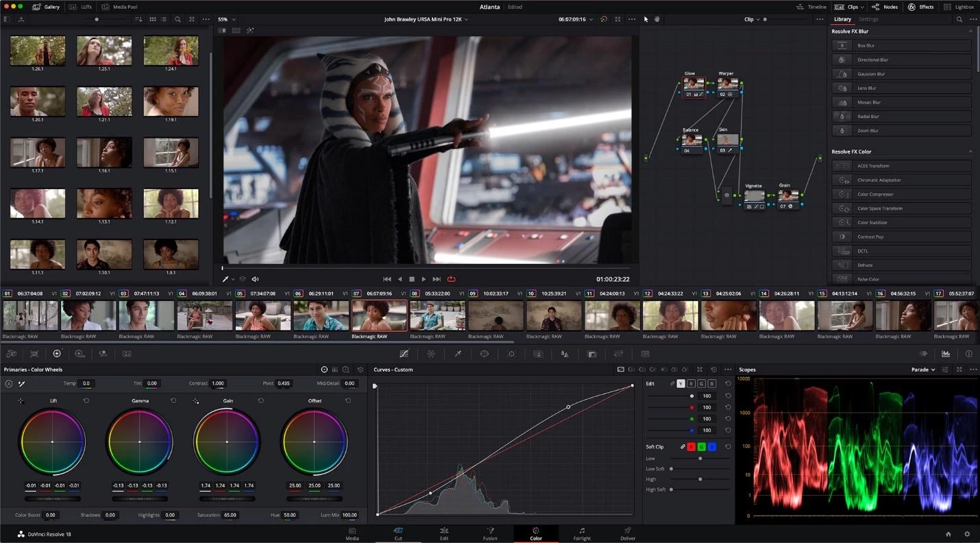Search the effects Library magnifier icon

pos(959,19)
